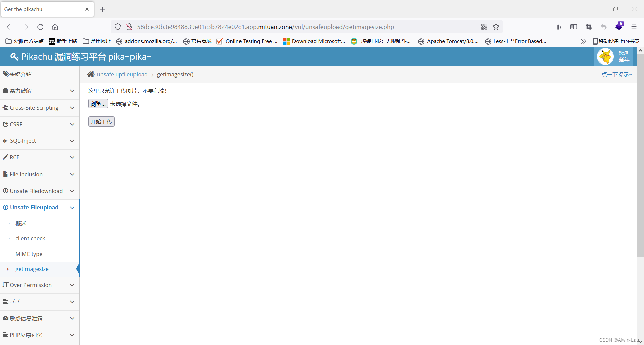
Task: Click the key icon in Pikachu header
Action: pos(14,57)
